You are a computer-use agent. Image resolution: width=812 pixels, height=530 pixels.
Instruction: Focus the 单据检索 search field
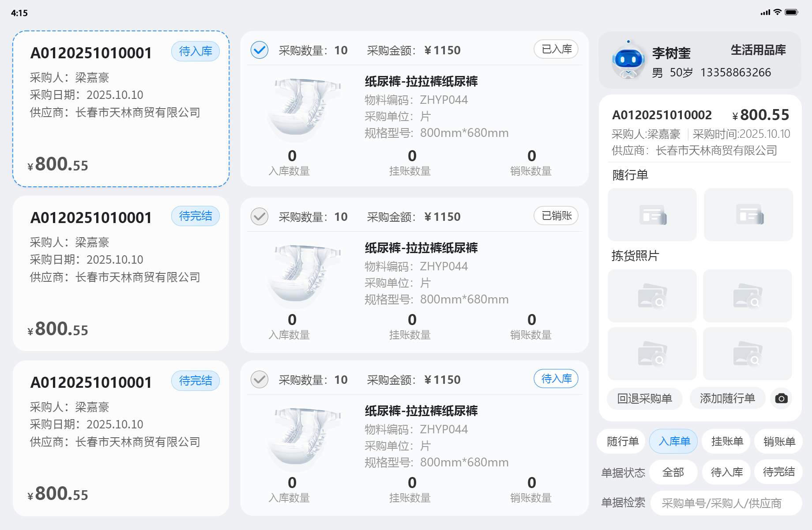[726, 503]
